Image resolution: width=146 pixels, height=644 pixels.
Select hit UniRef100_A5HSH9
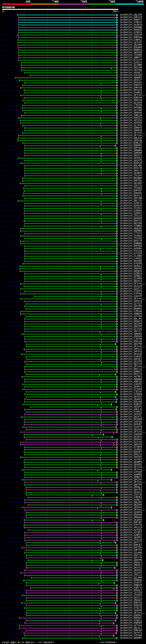pyautogui.click(x=131, y=336)
